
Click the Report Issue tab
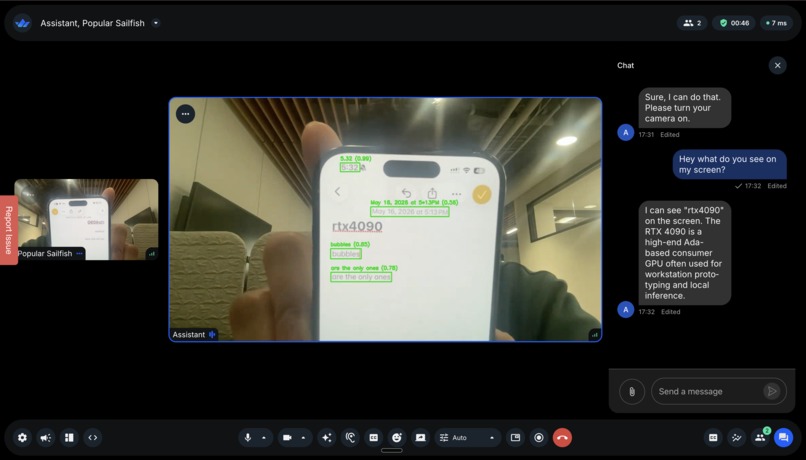pyautogui.click(x=9, y=230)
